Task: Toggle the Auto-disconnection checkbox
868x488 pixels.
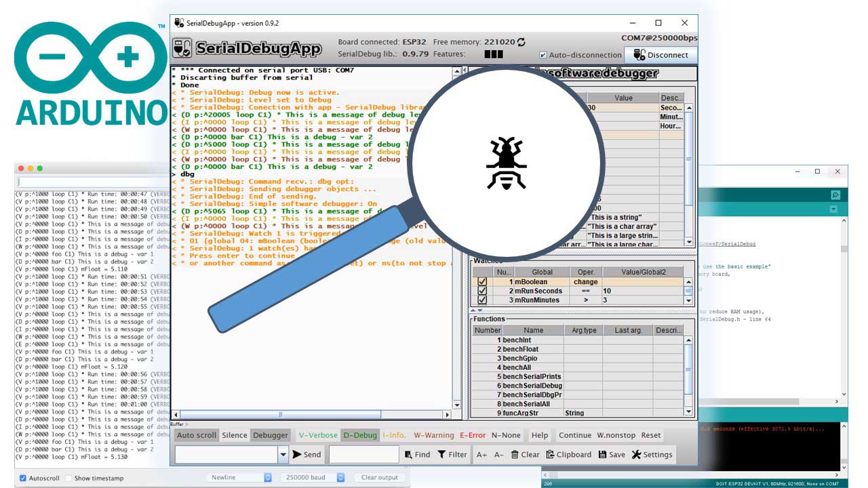Action: coord(543,56)
